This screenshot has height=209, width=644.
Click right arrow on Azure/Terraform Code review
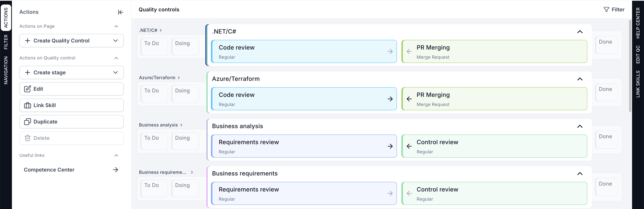point(390,99)
